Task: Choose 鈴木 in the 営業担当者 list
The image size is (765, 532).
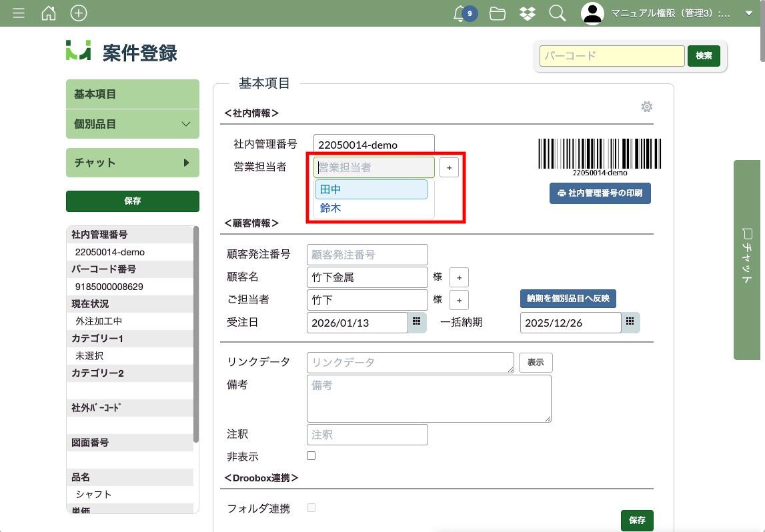Action: pyautogui.click(x=331, y=208)
